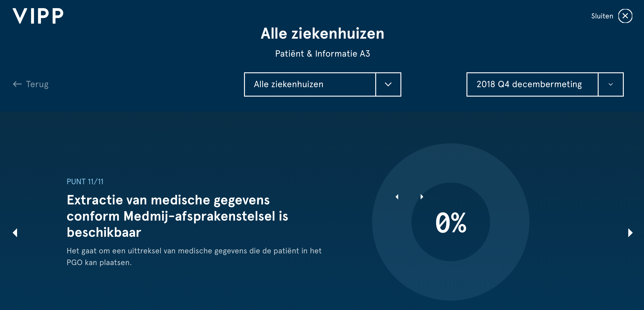
Task: Expand the chevron of the Alle ziekenhuizen dropdown
Action: (x=388, y=84)
